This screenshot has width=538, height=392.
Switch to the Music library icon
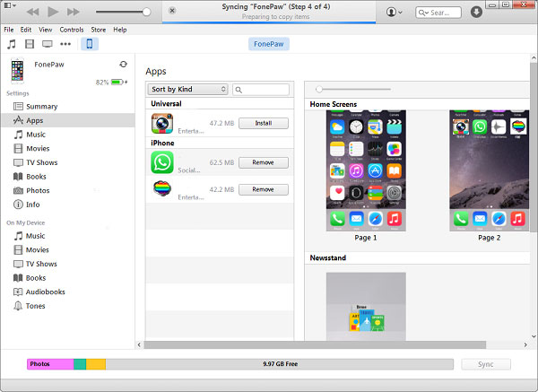[12, 44]
